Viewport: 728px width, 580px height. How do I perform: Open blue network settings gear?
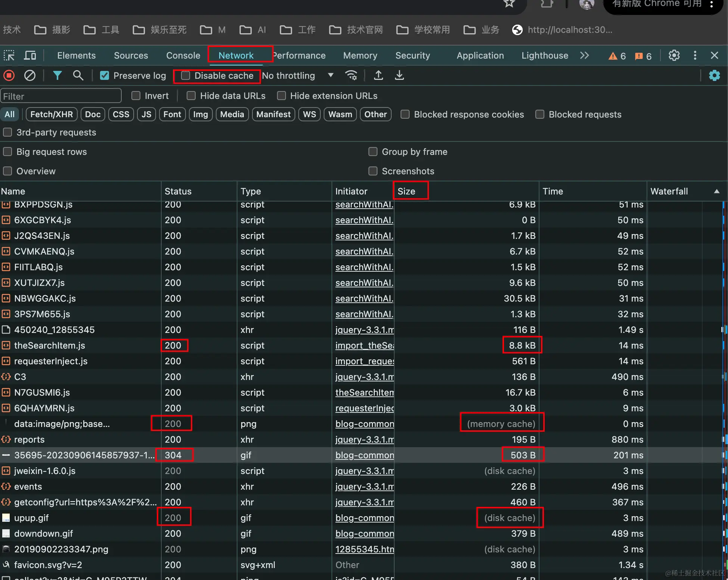(x=714, y=76)
